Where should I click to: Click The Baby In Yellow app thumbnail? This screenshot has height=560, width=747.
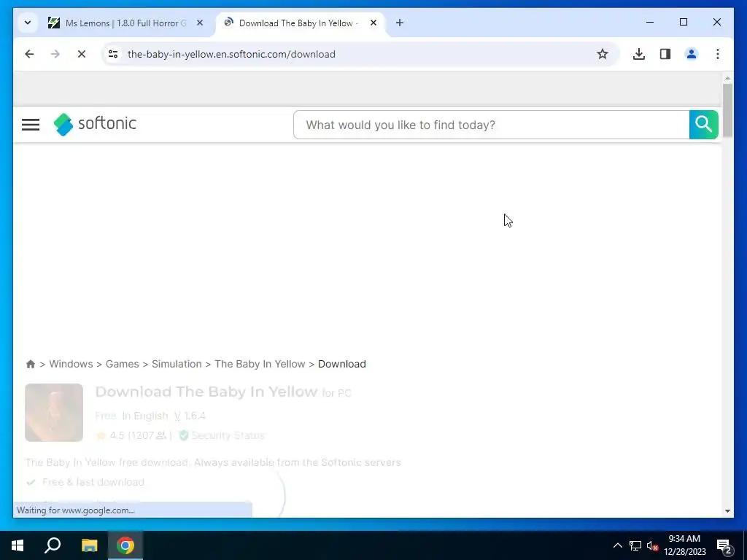(x=54, y=413)
